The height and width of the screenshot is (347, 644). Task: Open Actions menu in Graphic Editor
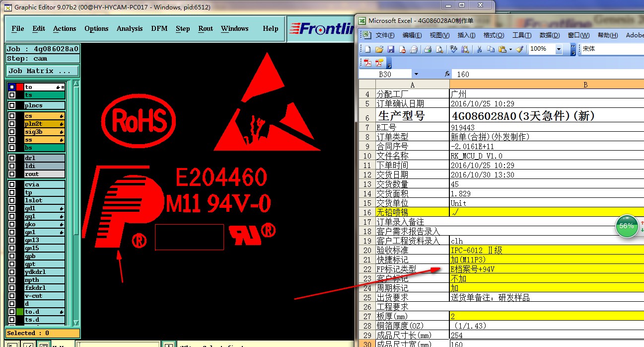pyautogui.click(x=65, y=29)
